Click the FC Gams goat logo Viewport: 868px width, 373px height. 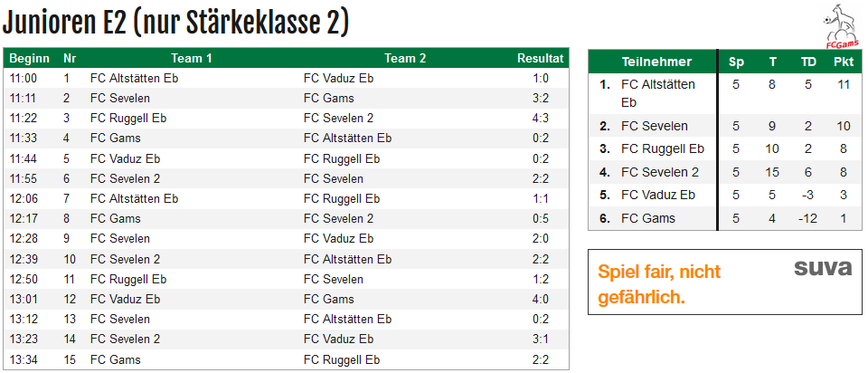[842, 25]
